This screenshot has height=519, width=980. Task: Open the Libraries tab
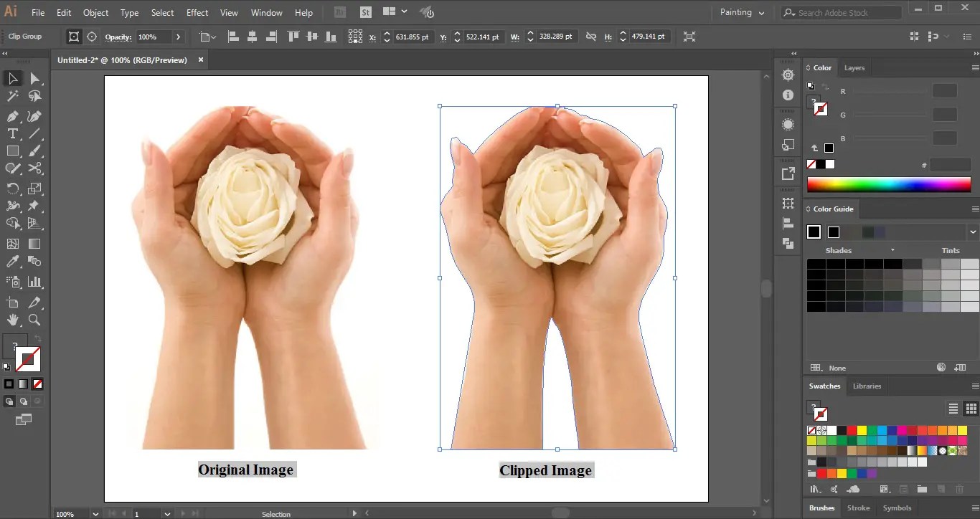(x=867, y=386)
